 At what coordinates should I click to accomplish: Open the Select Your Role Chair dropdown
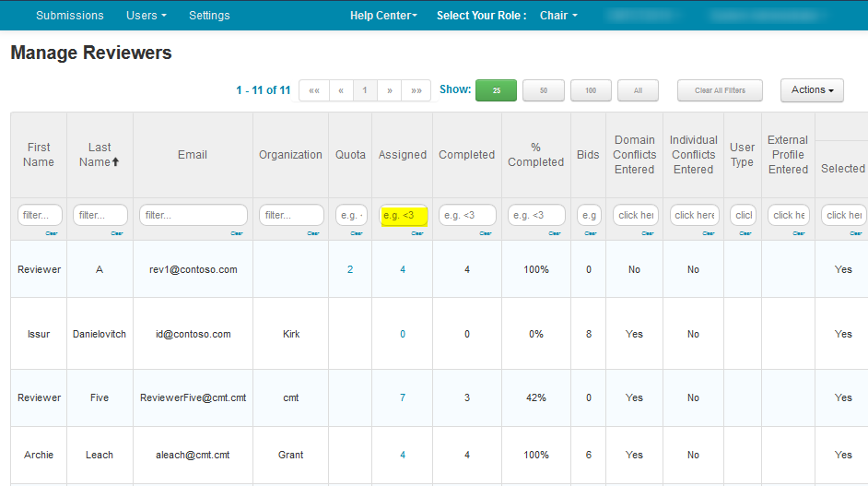[558, 16]
